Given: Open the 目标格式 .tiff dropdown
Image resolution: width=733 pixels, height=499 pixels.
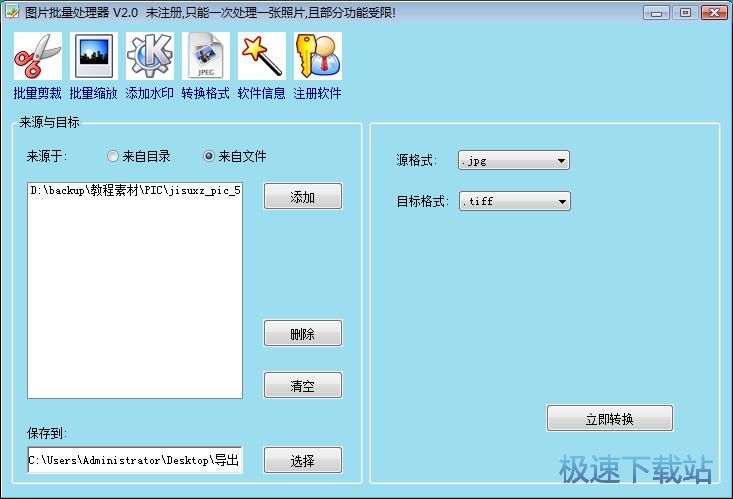Looking at the screenshot, I should point(515,202).
